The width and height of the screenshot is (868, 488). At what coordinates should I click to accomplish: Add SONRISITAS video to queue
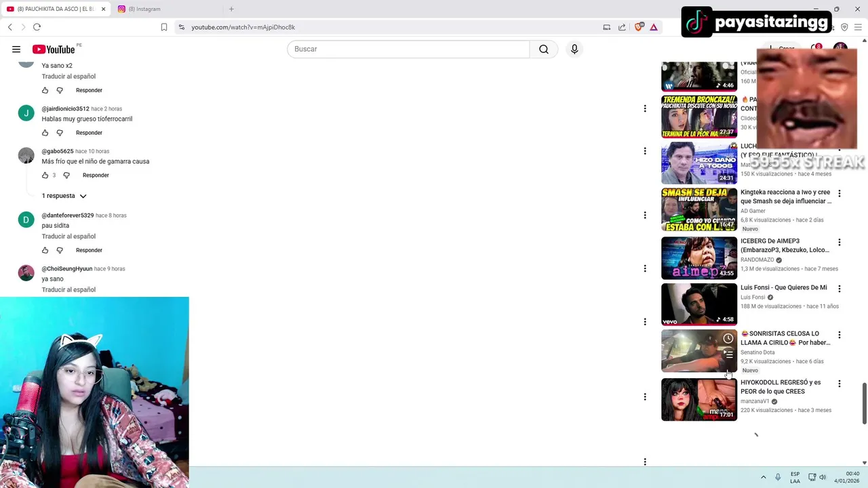pyautogui.click(x=728, y=354)
